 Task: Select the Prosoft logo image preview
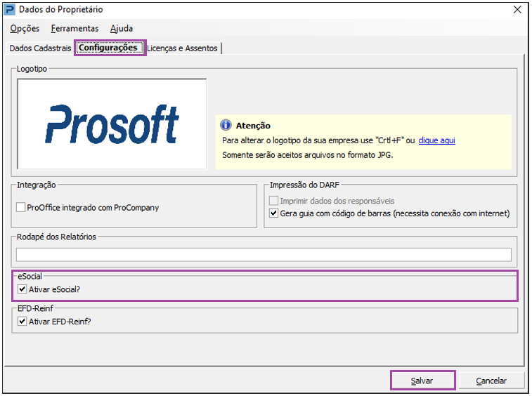112,124
